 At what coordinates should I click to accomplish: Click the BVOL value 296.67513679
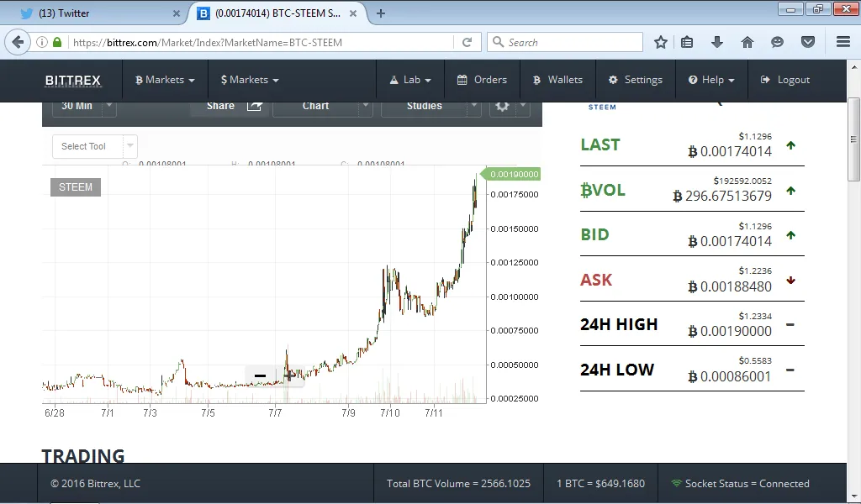(722, 196)
